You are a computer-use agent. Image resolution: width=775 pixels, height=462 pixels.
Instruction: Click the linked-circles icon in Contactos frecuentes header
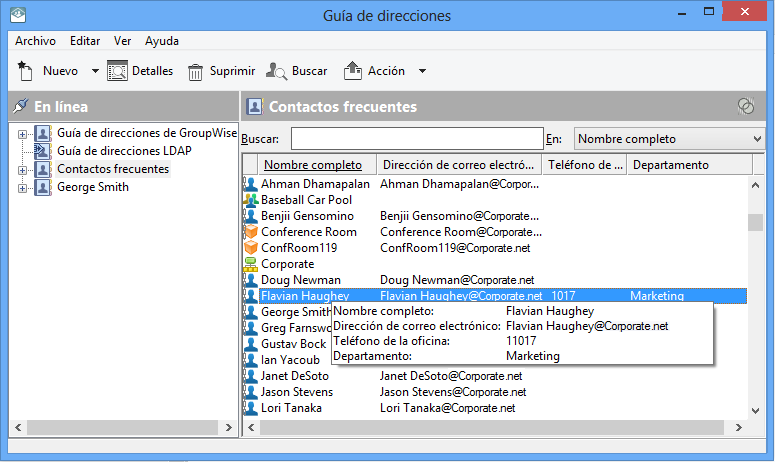coord(745,106)
